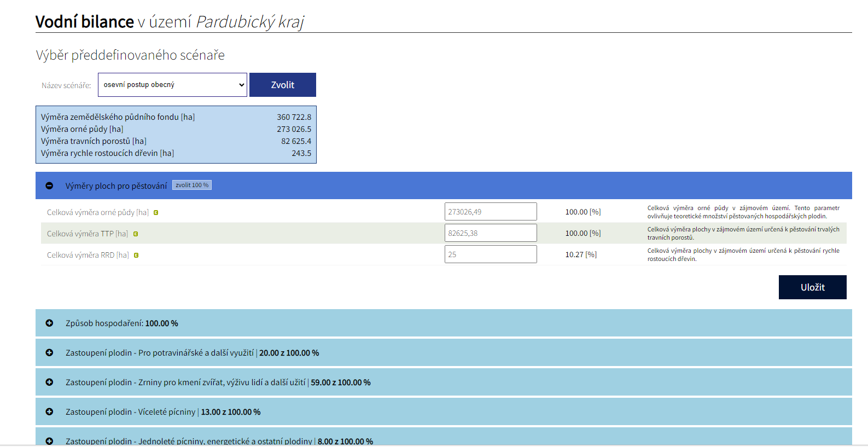Expand 'Jednoleté pícniny, energetické' section plus icon
The width and height of the screenshot is (868, 447).
point(49,441)
